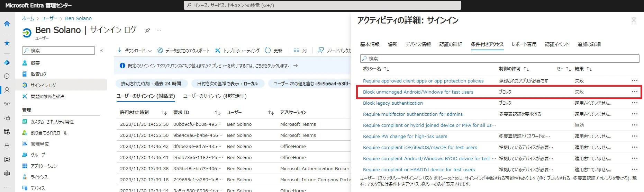Go to ユーザー breadcrumb
The image size is (644, 192).
click(49, 18)
